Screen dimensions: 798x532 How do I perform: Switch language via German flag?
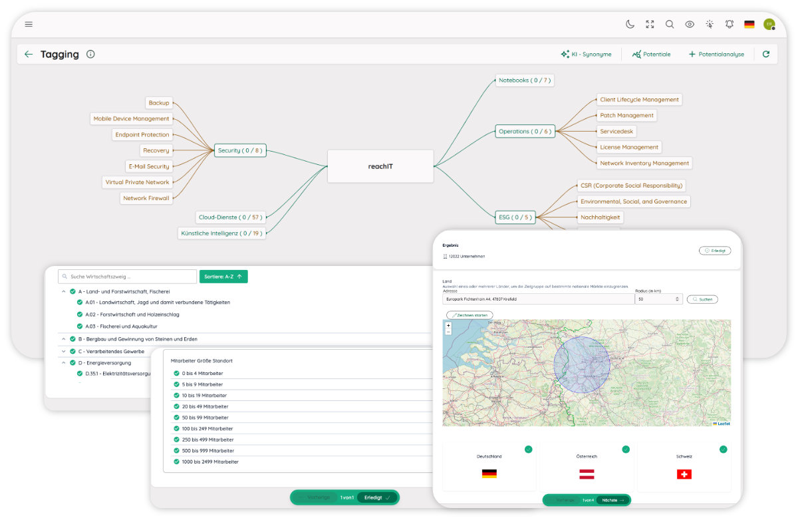click(749, 24)
